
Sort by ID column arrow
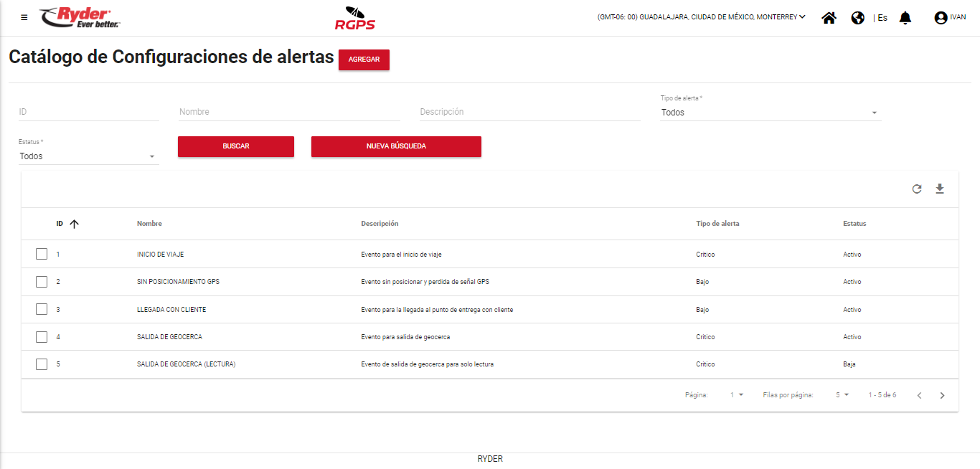(74, 224)
